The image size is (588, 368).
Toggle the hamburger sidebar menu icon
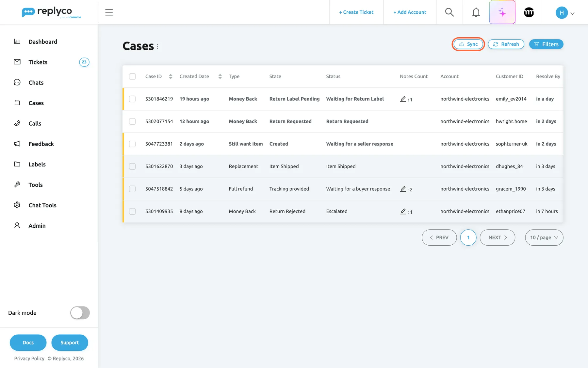pos(109,12)
